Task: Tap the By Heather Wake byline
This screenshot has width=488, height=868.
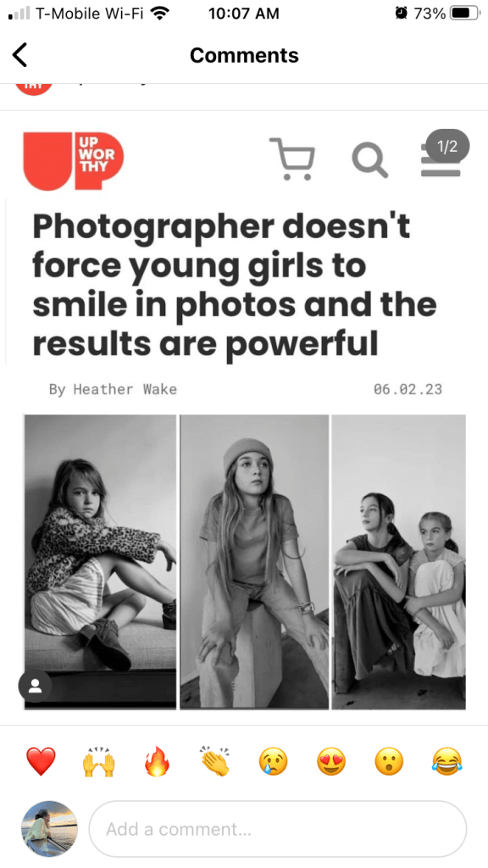Action: tap(113, 390)
